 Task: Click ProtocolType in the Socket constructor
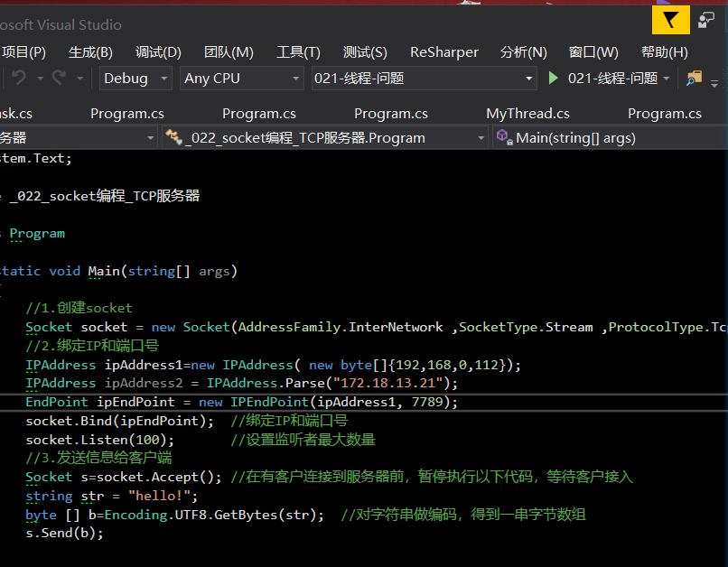click(x=656, y=327)
